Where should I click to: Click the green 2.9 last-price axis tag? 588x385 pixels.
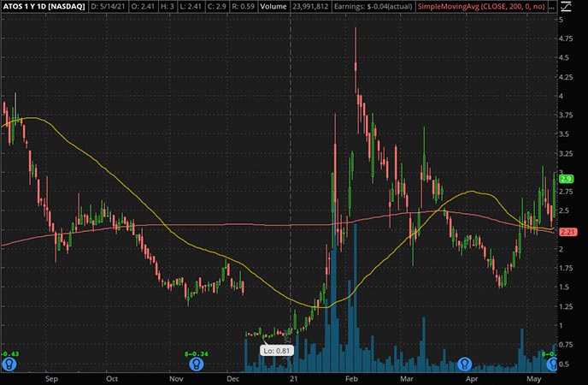point(567,179)
